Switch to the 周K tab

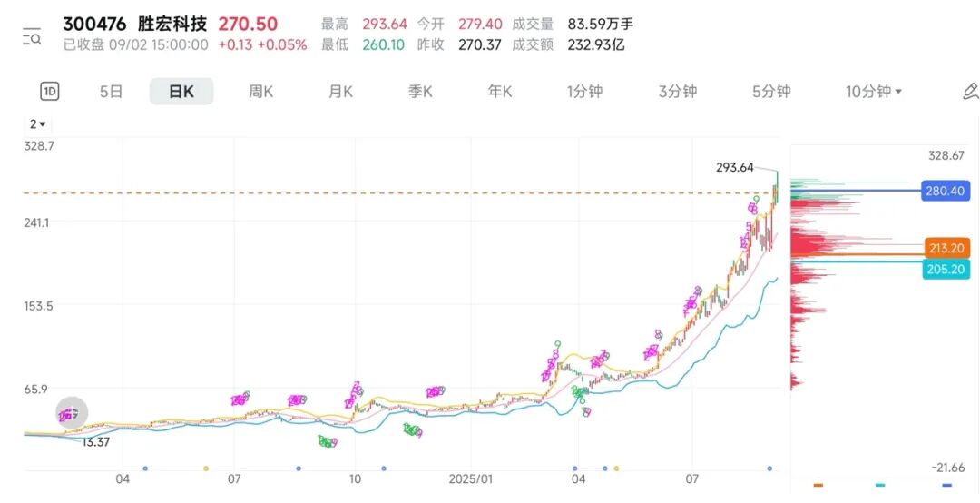tap(260, 91)
